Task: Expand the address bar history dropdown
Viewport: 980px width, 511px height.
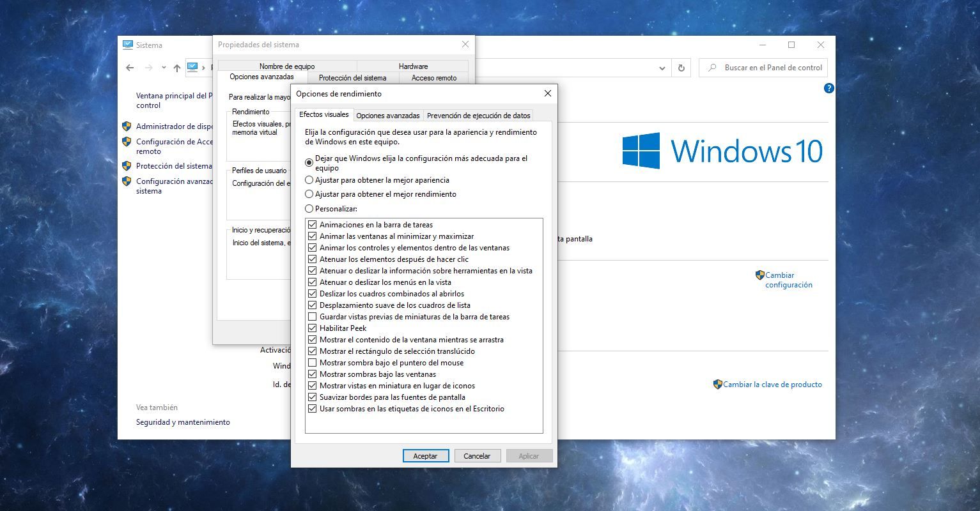Action: click(x=662, y=68)
